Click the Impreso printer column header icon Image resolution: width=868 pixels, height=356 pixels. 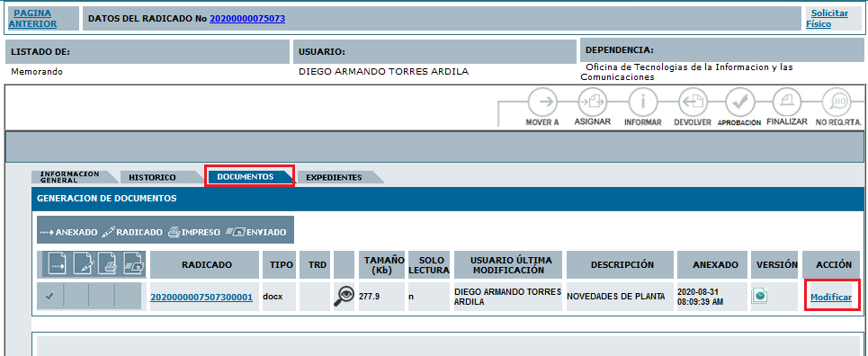(x=107, y=264)
